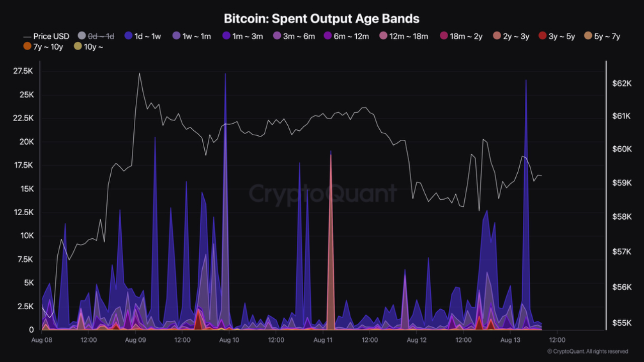
Task: Toggle the 7y ~ 10y legend item
Action: pyautogui.click(x=44, y=47)
